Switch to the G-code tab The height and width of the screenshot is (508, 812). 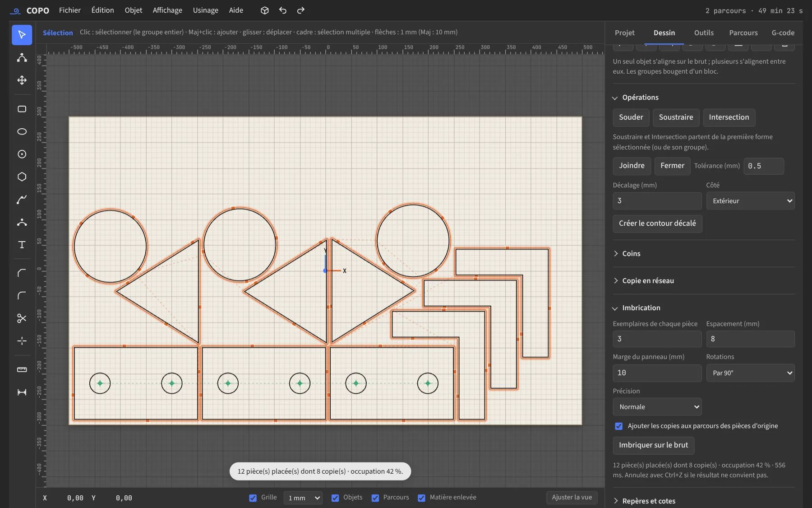783,33
